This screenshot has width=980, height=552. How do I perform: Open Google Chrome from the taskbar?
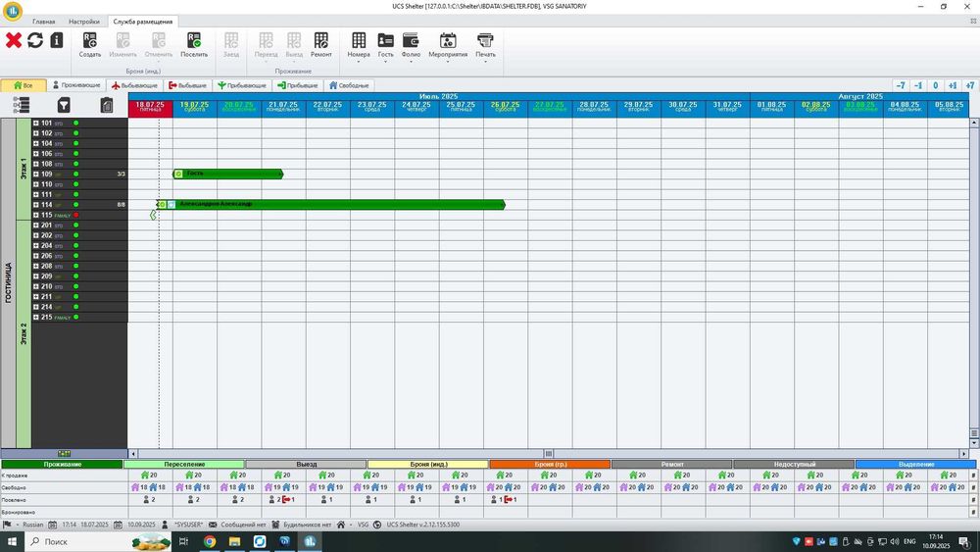coord(210,541)
